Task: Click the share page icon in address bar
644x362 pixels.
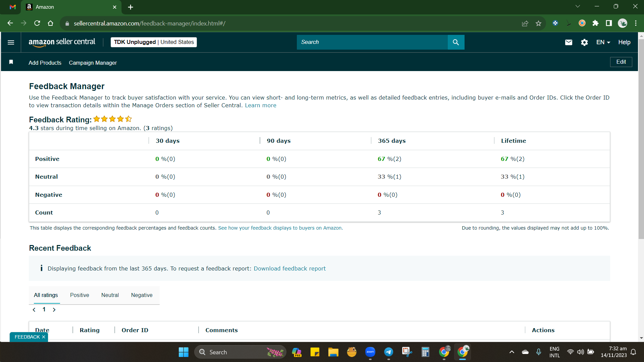Action: coord(525,23)
